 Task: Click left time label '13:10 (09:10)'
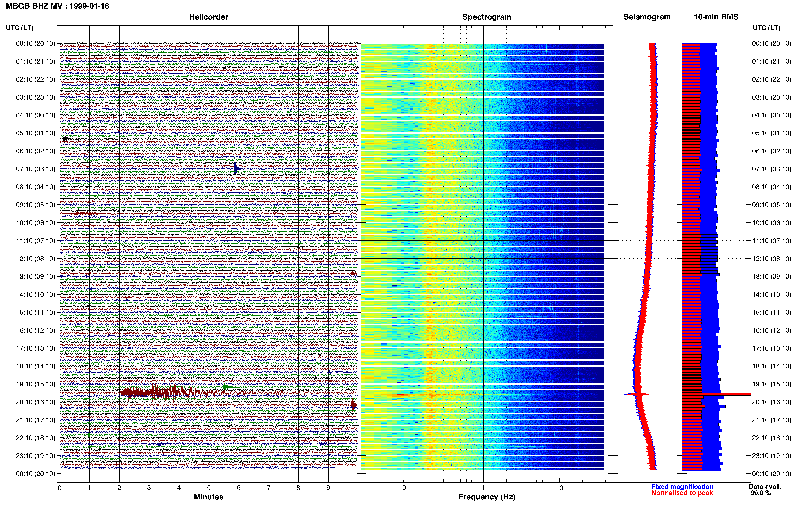[x=35, y=277]
